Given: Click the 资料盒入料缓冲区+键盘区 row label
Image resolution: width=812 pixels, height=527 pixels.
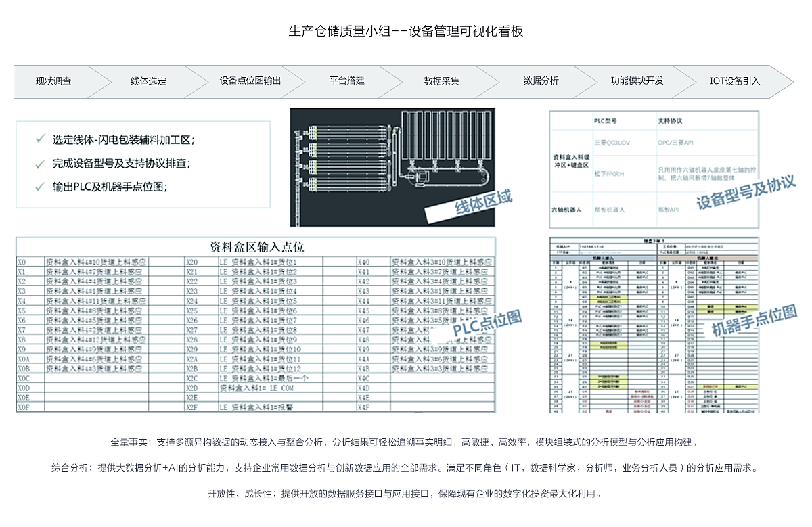Looking at the screenshot, I should (x=570, y=160).
